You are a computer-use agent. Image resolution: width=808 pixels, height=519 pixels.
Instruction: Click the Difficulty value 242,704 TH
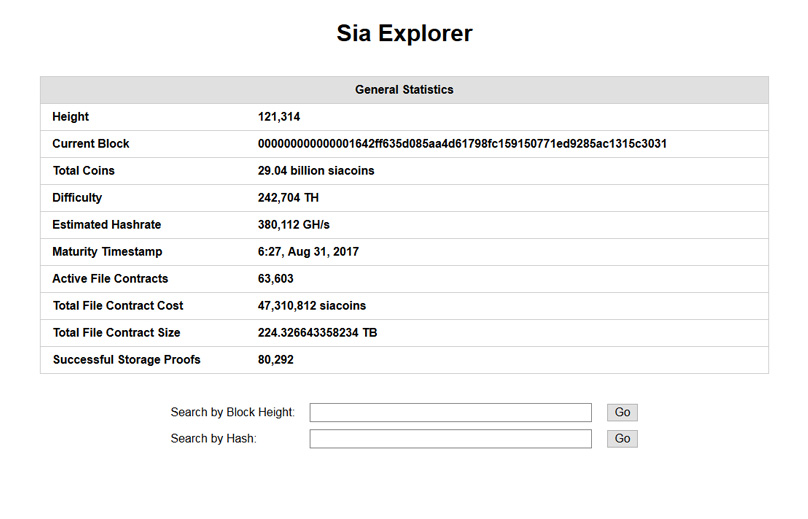click(288, 198)
